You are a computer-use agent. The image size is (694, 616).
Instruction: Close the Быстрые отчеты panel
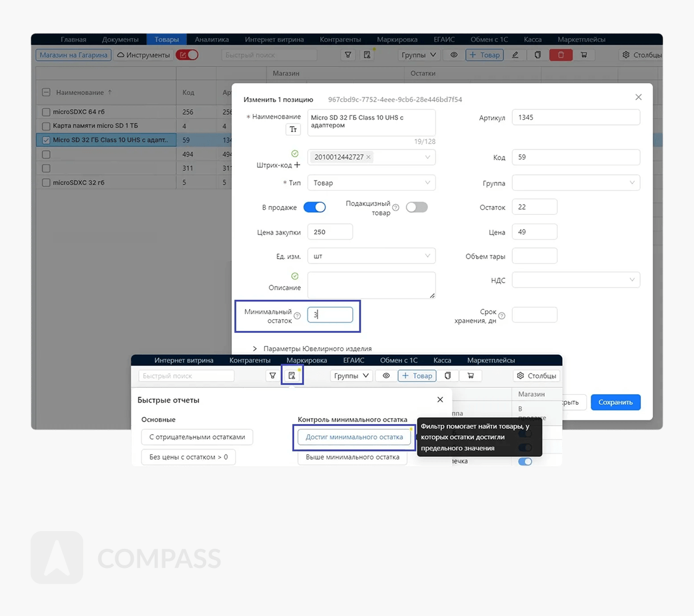440,400
